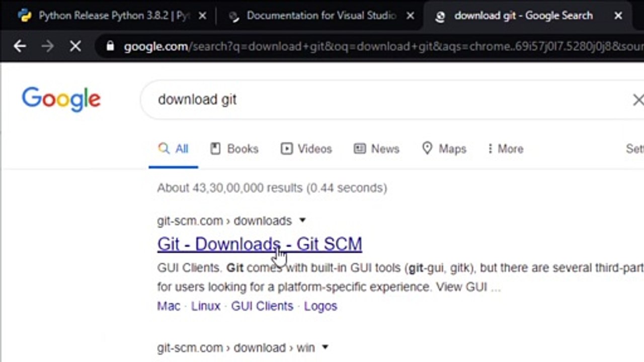
Task: Stop page loading with the X button
Action: tap(75, 46)
